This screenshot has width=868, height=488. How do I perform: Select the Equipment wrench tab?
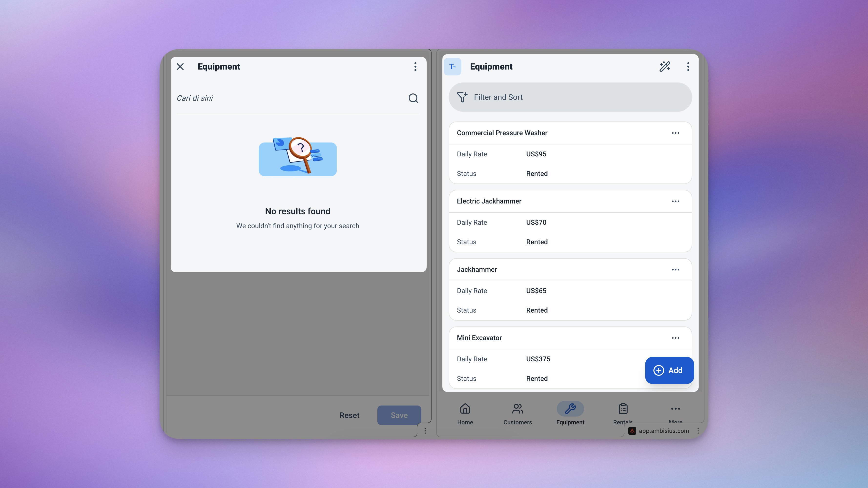[x=570, y=414]
